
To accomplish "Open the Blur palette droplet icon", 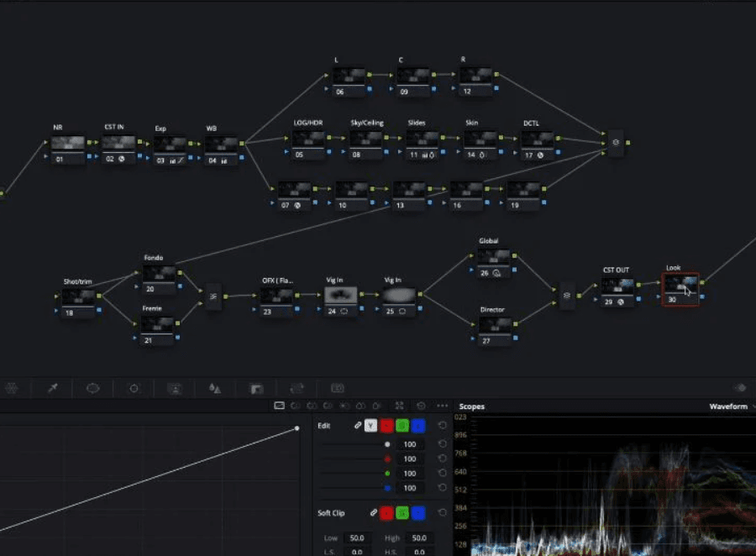I will coord(215,388).
